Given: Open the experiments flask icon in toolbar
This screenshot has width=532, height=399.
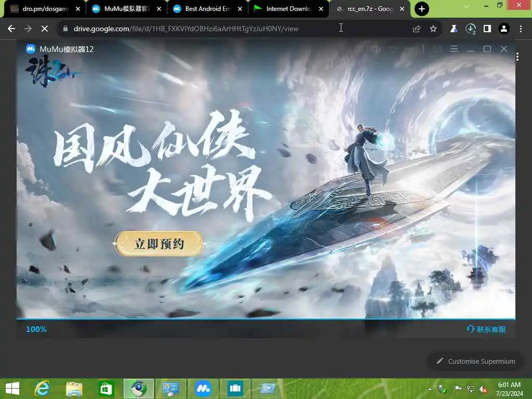Looking at the screenshot, I should [454, 29].
